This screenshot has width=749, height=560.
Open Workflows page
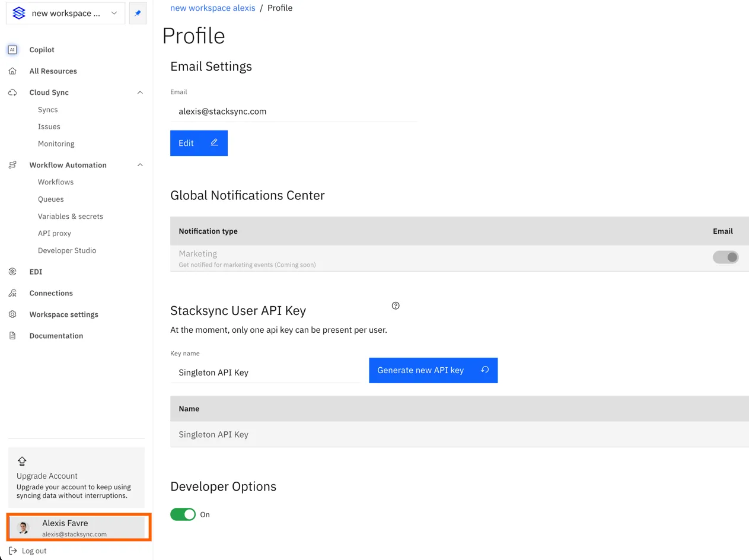[56, 182]
